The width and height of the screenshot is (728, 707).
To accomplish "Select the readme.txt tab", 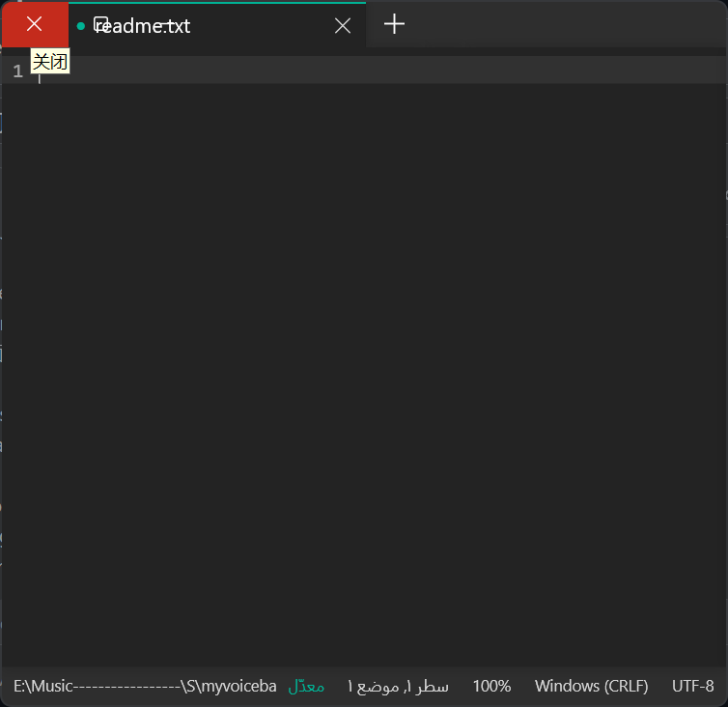I will 217,25.
